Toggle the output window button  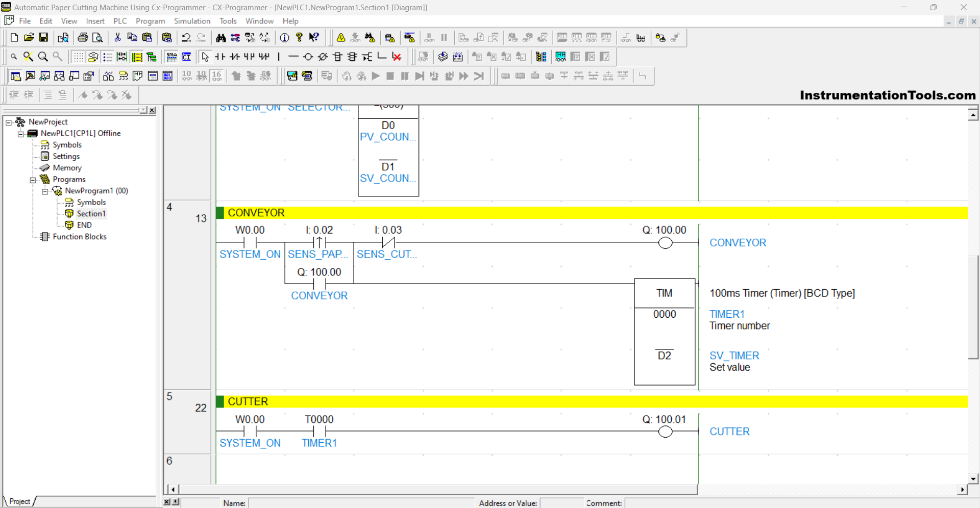pyautogui.click(x=31, y=76)
